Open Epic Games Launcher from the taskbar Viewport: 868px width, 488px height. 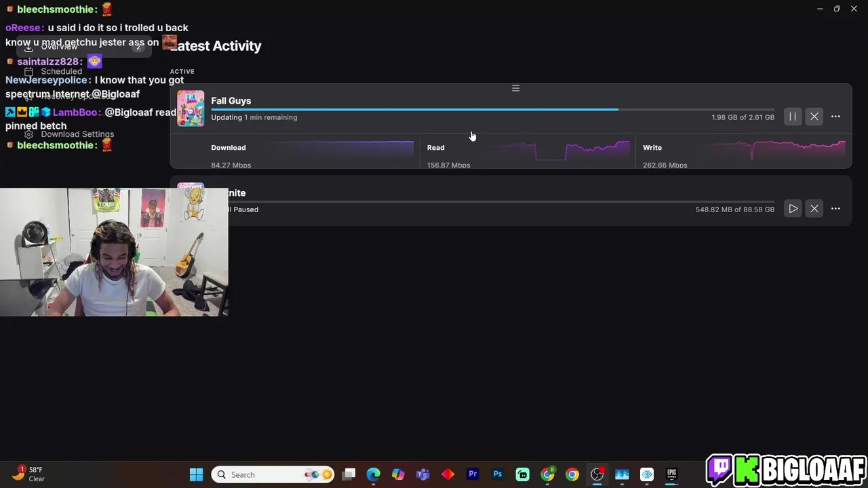coord(671,474)
